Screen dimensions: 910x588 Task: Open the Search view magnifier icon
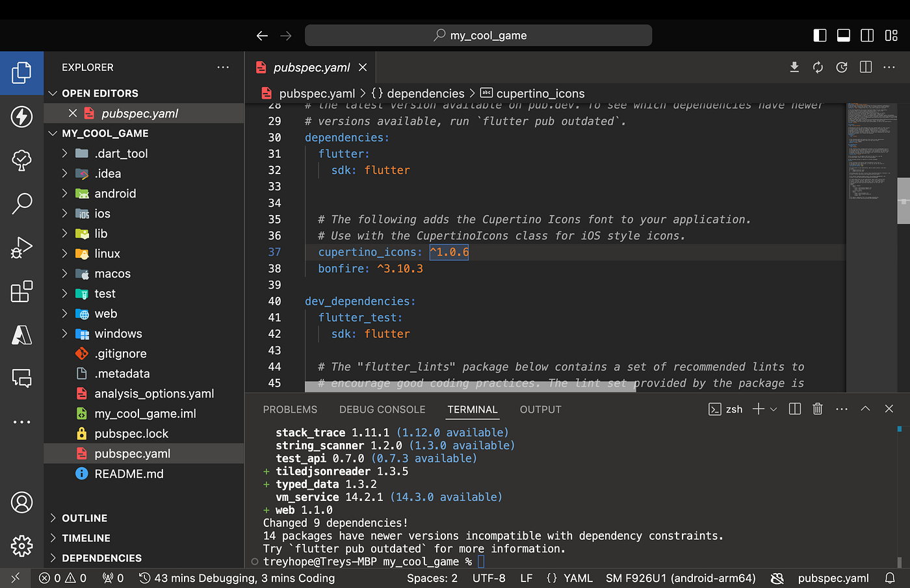pyautogui.click(x=21, y=203)
